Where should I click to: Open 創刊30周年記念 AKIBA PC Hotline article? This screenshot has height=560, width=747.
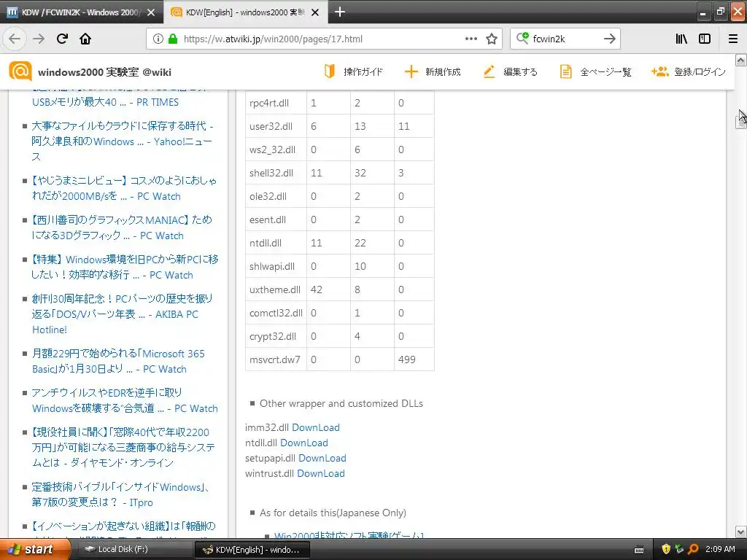pyautogui.click(x=122, y=314)
